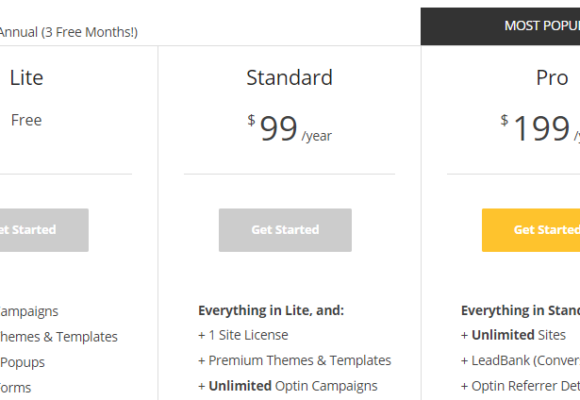Click the '+ Unlimited Optin Campaigns' feature
Viewport: 580px width, 400px height.
288,386
